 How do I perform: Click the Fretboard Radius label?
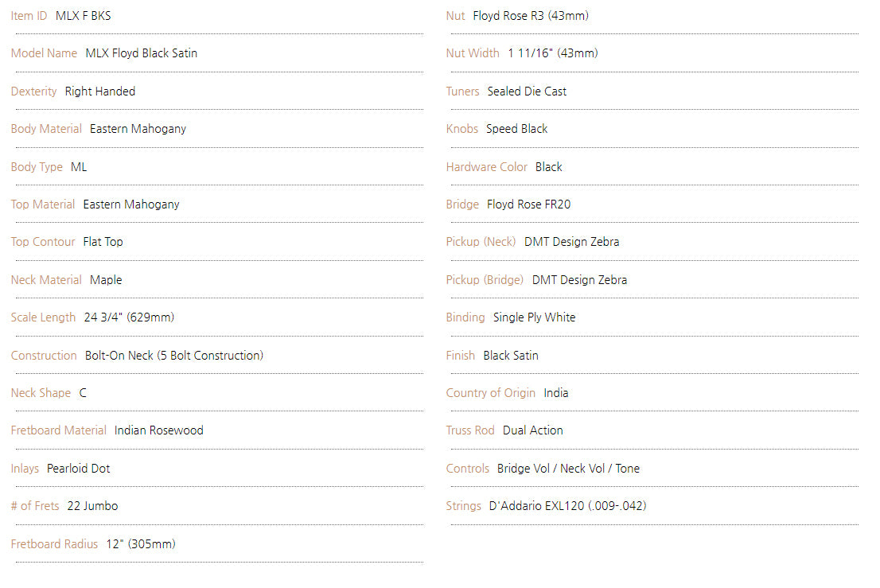[x=54, y=544]
